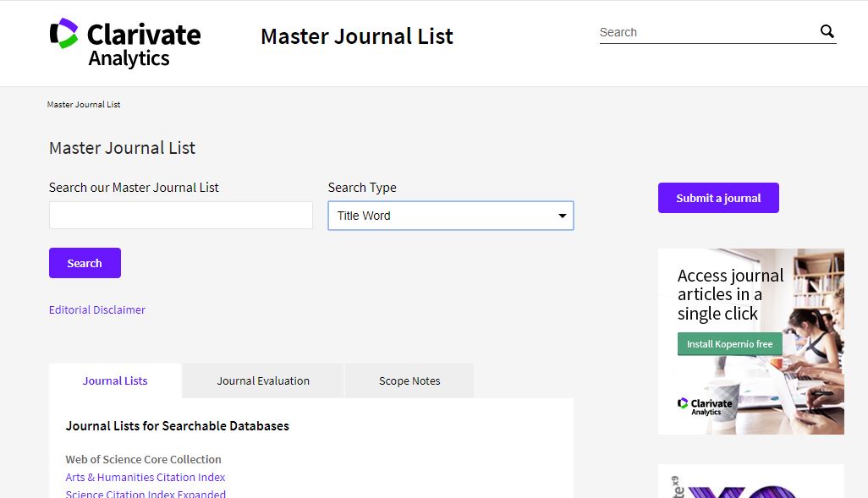868x498 pixels.
Task: Click the top-right site Search field
Action: (x=706, y=33)
